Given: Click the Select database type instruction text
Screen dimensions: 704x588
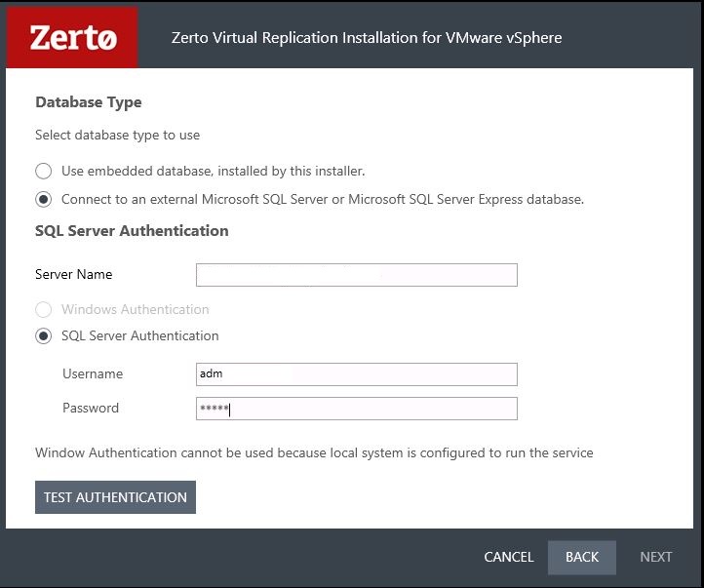Looking at the screenshot, I should pos(118,136).
